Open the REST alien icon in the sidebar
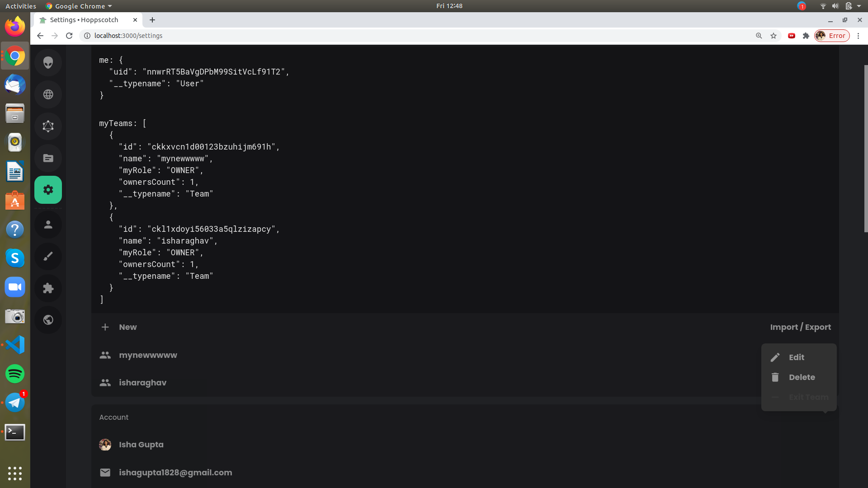The image size is (868, 488). (x=48, y=62)
